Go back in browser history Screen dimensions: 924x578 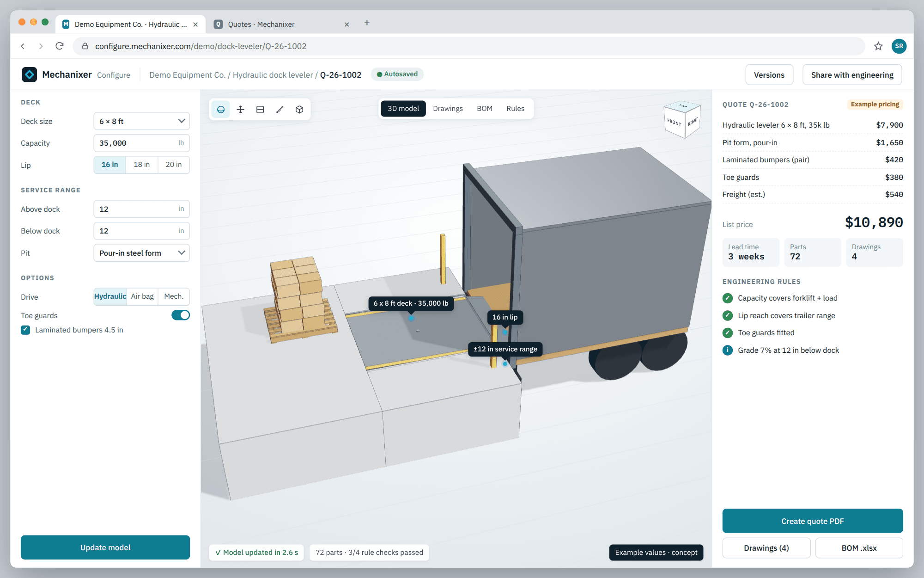(23, 46)
